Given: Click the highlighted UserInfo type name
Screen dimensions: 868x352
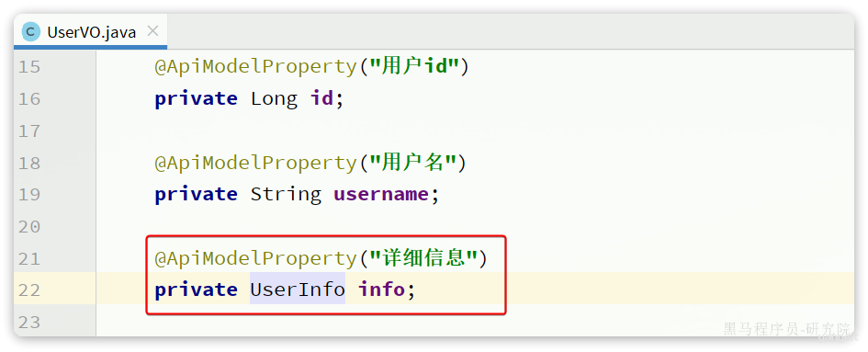Looking at the screenshot, I should point(298,290).
